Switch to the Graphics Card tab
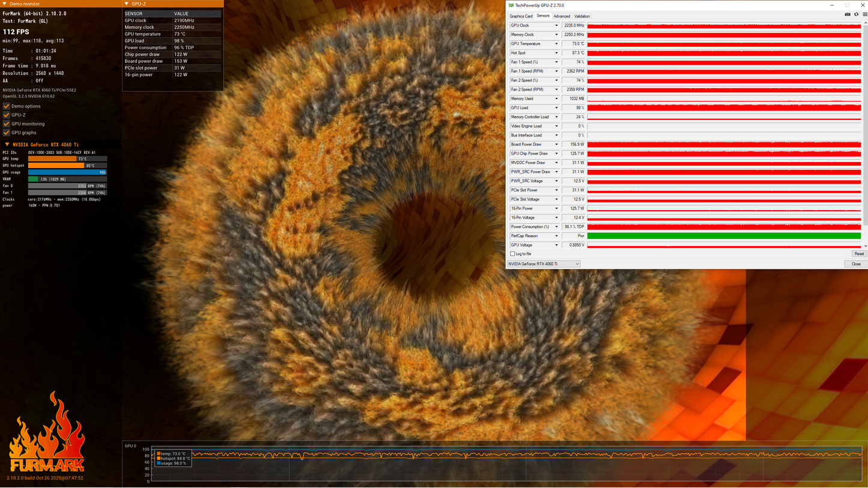The image size is (868, 488). click(x=521, y=16)
